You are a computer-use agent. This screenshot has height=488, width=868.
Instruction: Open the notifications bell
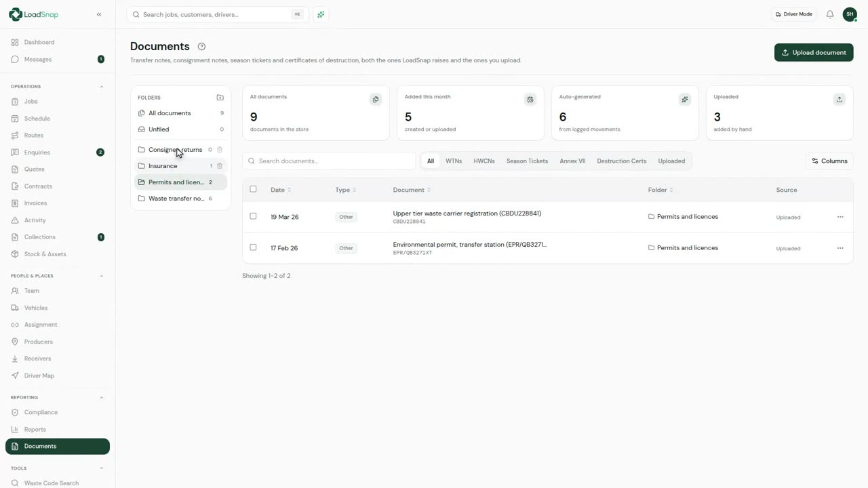pyautogui.click(x=830, y=14)
